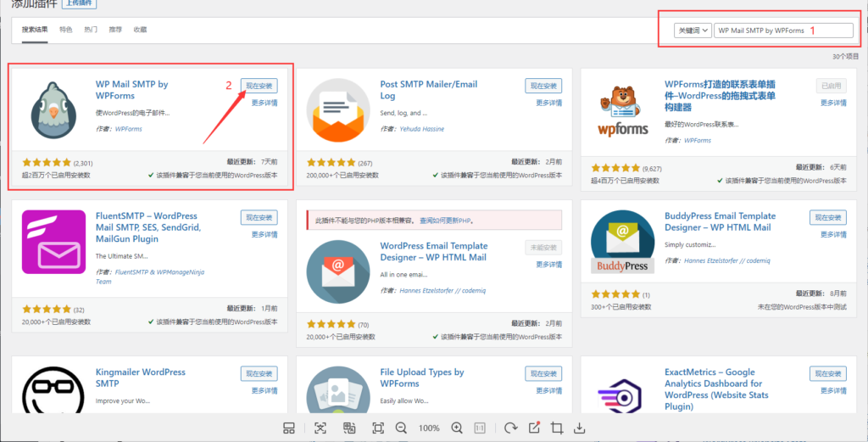Switch to the 搜索结果 tab

[35, 30]
